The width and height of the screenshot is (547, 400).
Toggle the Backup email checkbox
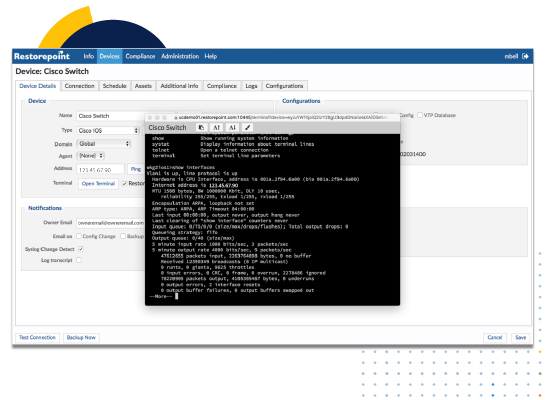point(123,236)
